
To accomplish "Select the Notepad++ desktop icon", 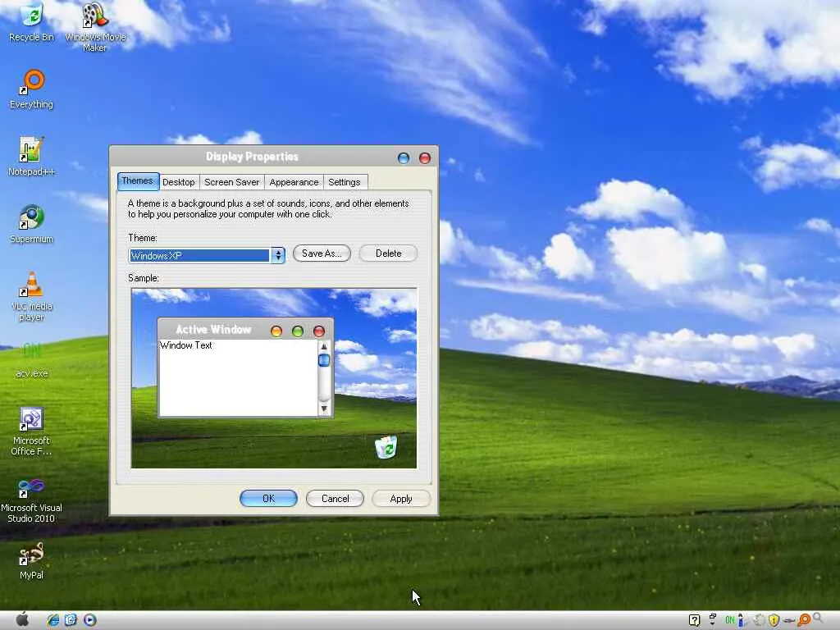I will pos(32,156).
